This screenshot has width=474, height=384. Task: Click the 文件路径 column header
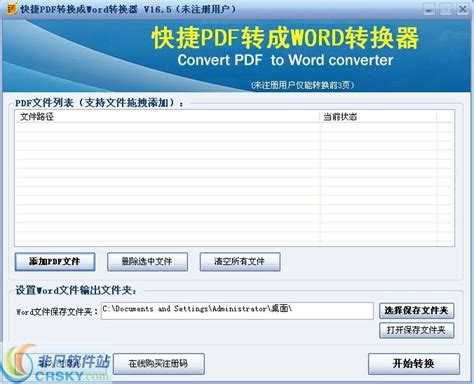point(168,117)
